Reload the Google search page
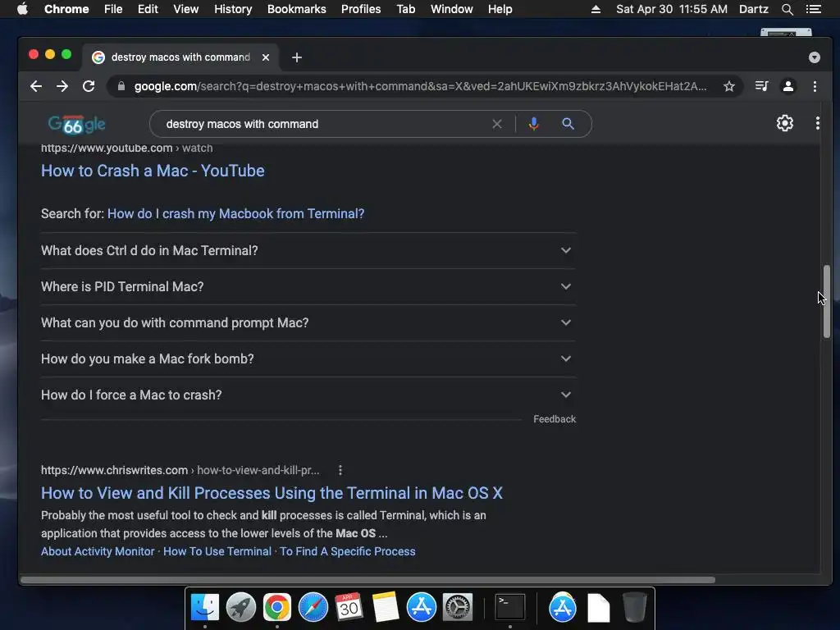 (x=89, y=86)
